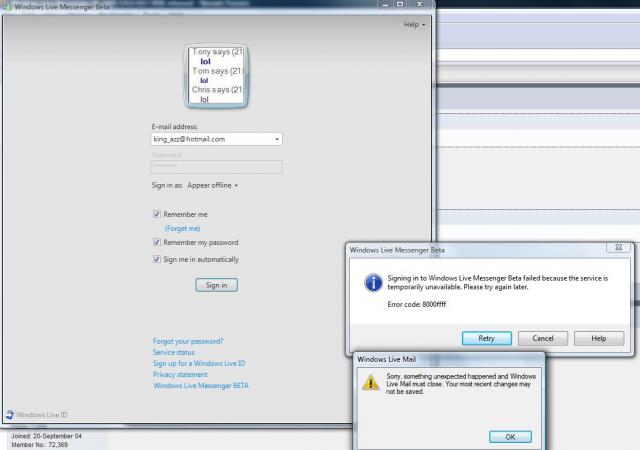Toggle the Remember me checkbox
This screenshot has height=450, width=640.
coord(157,214)
